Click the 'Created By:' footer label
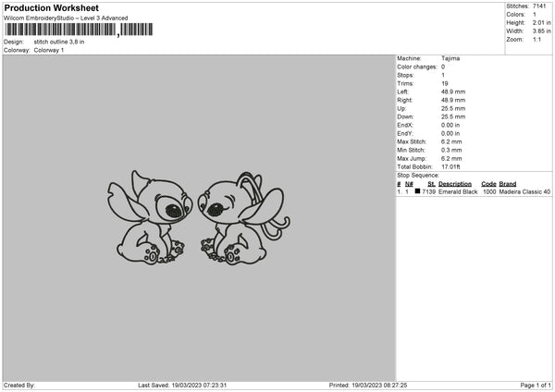Viewport: 555px width, 392px height. (x=19, y=386)
